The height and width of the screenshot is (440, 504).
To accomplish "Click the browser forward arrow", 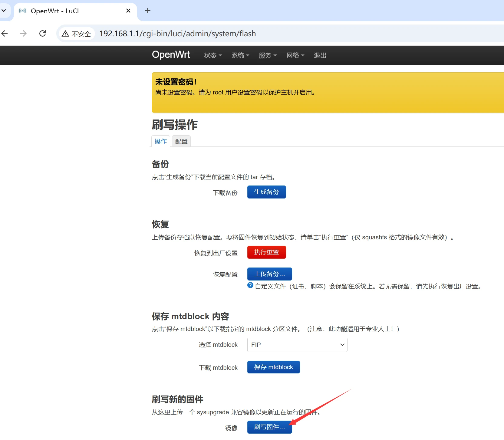I will 23,33.
